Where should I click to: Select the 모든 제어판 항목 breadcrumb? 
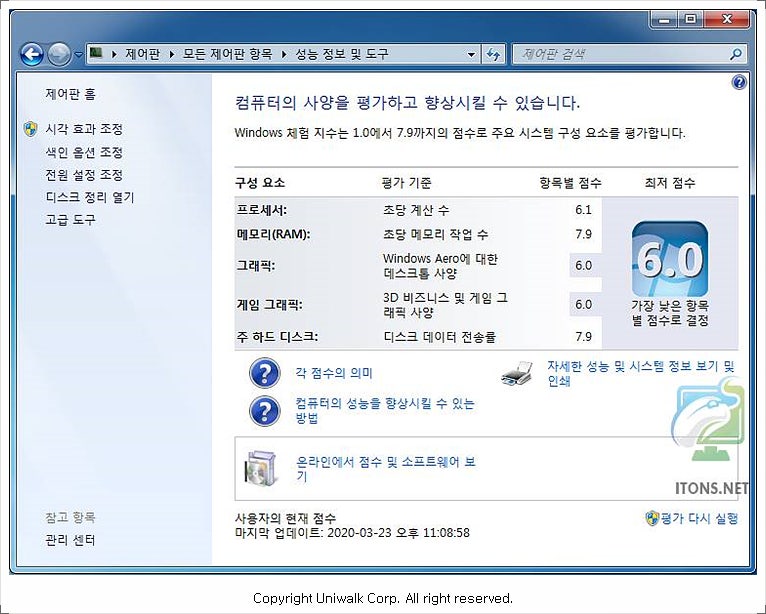[228, 54]
